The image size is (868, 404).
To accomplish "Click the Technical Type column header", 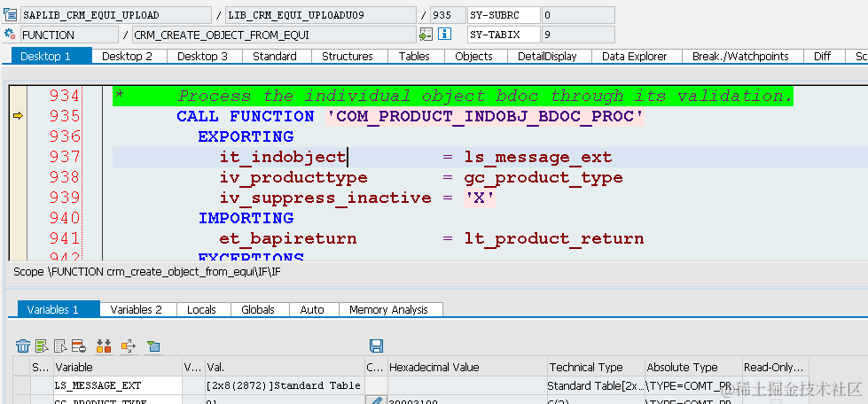I will pos(596,367).
